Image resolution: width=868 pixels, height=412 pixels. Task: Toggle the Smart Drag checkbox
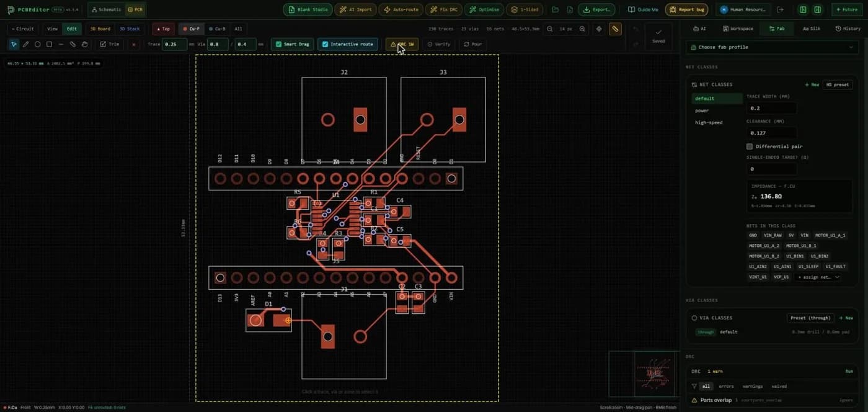[278, 44]
